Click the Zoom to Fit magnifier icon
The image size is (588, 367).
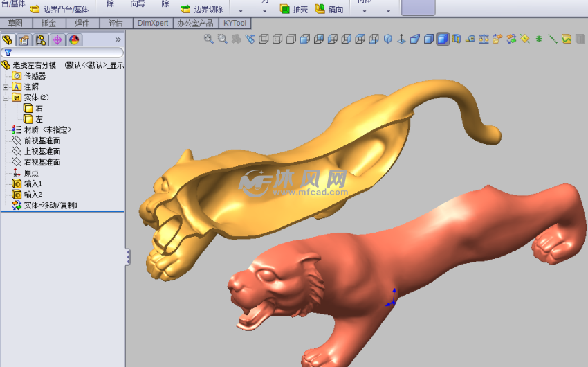pos(208,39)
